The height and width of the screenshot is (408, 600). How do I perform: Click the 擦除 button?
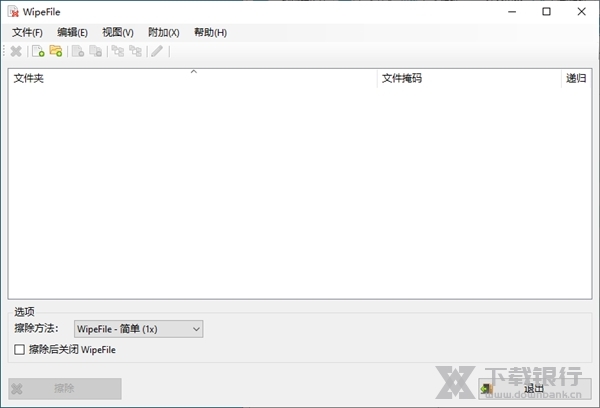65,389
